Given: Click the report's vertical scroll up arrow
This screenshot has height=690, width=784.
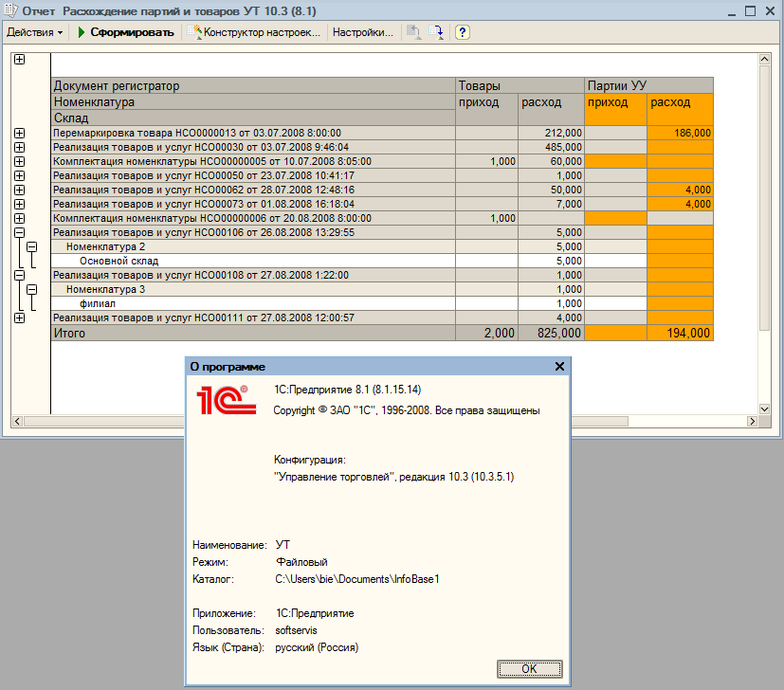Looking at the screenshot, I should click(764, 59).
